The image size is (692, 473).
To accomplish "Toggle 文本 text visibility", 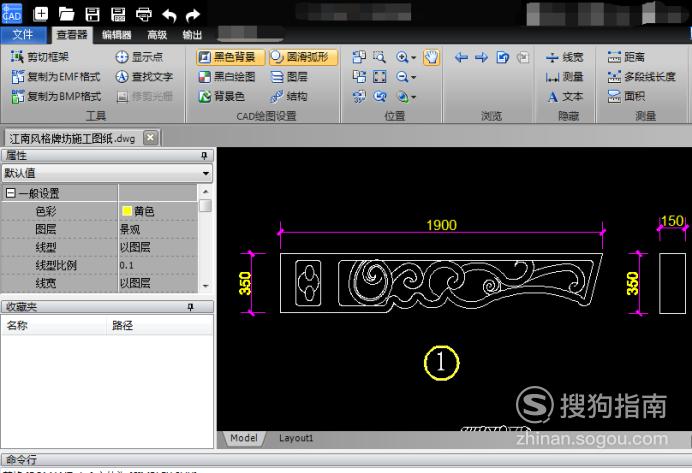I will pos(565,96).
